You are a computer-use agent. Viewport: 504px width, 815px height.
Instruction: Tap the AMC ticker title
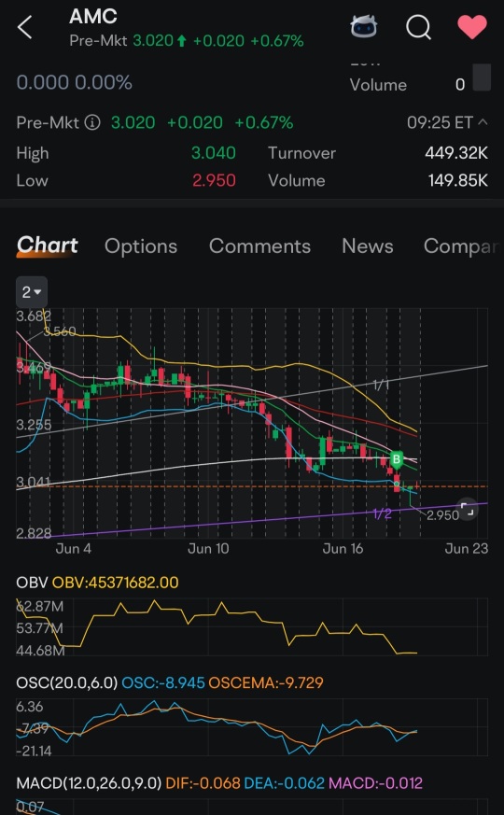[93, 17]
